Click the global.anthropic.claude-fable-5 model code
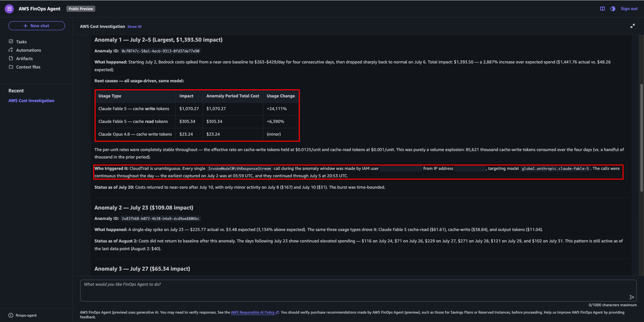Screen dimensions: 644x322 pyautogui.click(x=555, y=169)
